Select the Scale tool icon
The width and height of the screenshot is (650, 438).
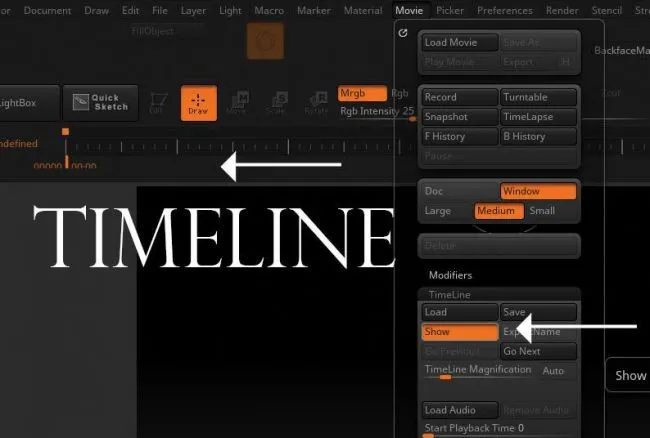coord(278,103)
